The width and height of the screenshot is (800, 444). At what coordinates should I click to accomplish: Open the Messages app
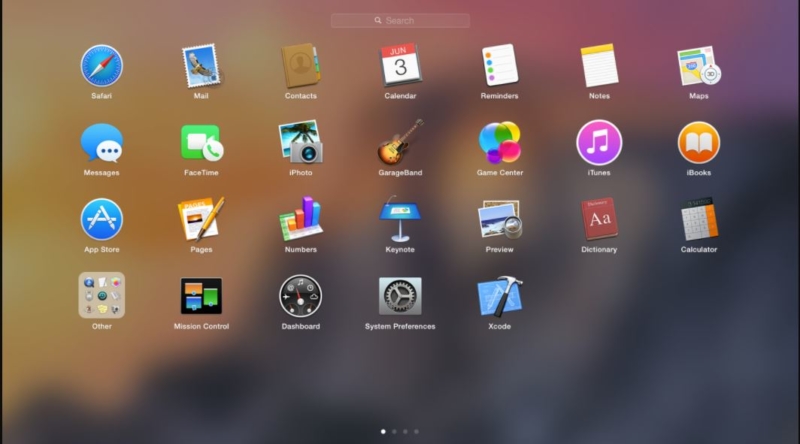[x=101, y=143]
